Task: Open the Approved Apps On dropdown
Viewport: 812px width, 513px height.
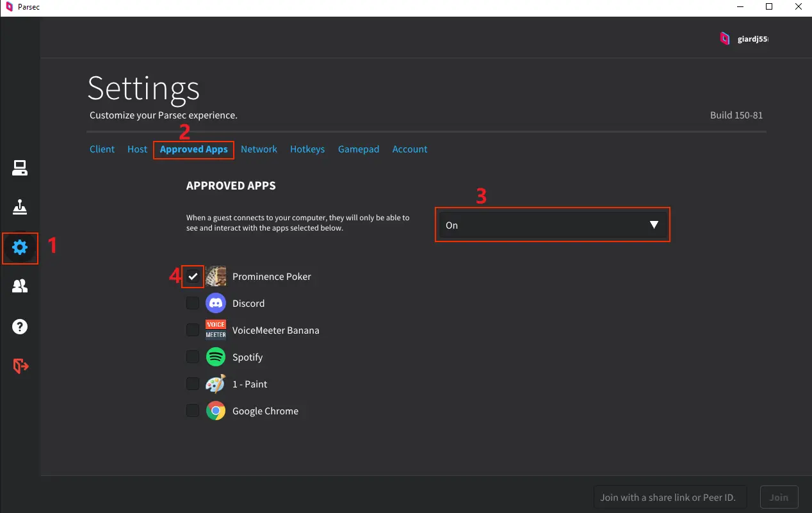Action: coord(552,225)
